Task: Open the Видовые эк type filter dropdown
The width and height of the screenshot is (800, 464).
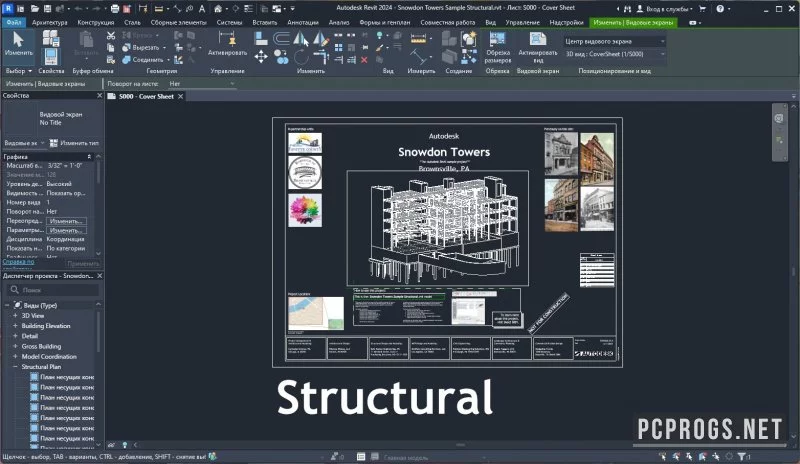Action: [24, 143]
